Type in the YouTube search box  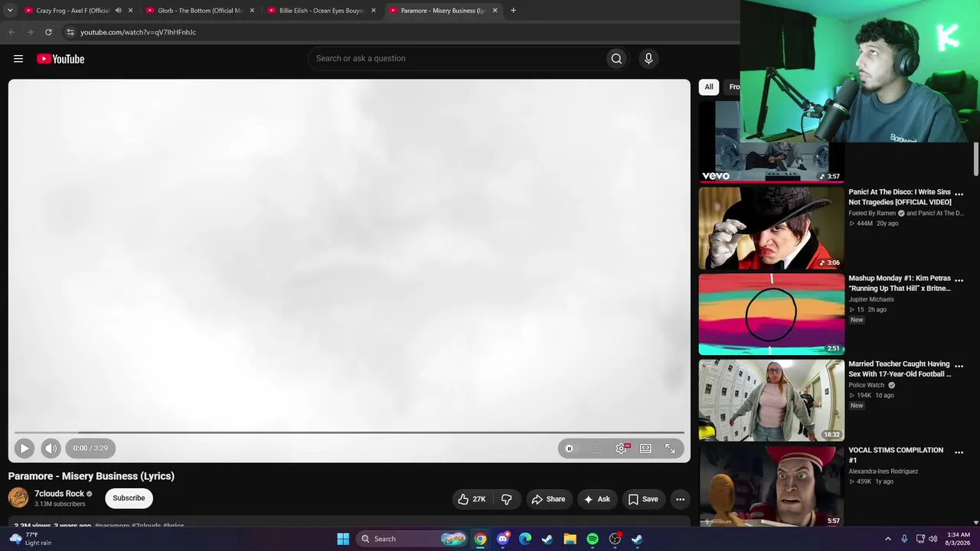coord(456,59)
